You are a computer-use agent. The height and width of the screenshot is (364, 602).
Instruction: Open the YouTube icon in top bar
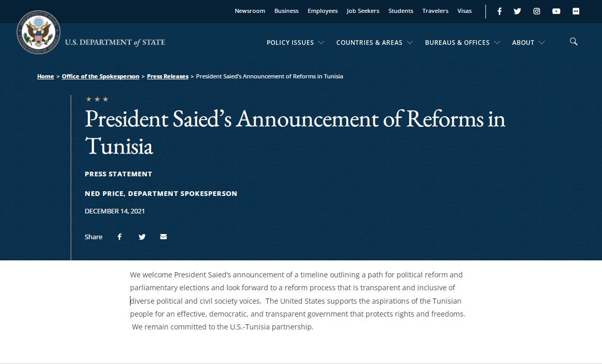(556, 11)
